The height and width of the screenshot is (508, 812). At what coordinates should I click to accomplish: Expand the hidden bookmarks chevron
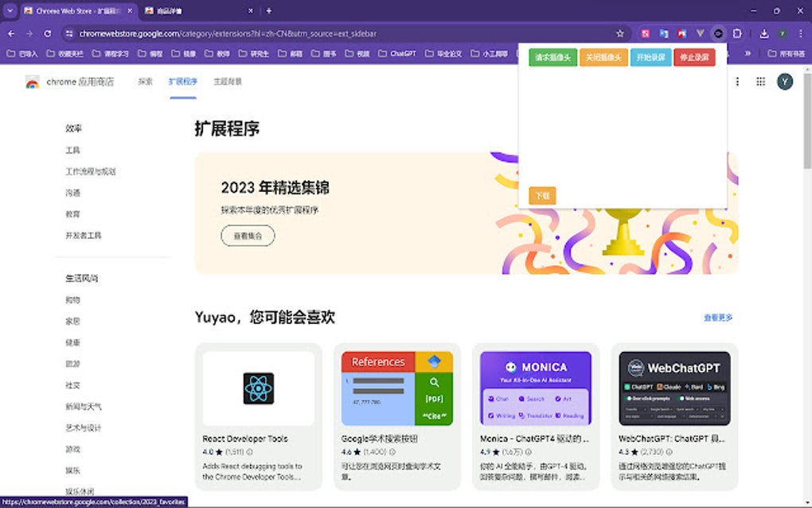(748, 53)
